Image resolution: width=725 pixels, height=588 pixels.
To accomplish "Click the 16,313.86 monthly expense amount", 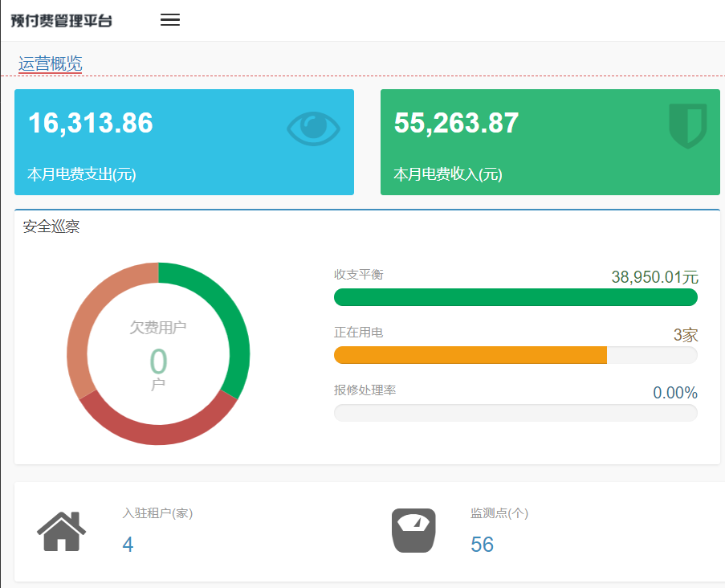I will [91, 124].
